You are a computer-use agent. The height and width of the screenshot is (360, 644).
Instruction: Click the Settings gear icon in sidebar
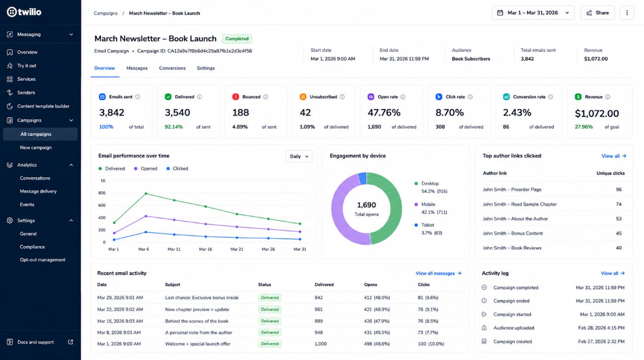10,221
